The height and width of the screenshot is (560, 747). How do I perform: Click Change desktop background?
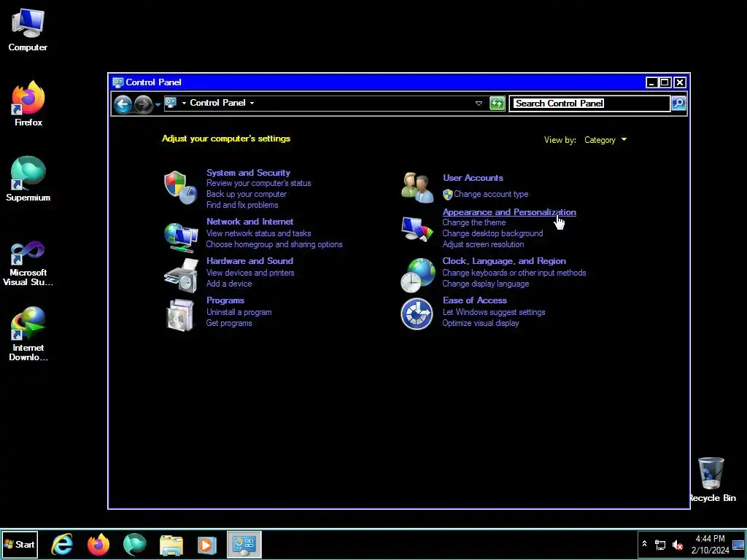(x=492, y=233)
